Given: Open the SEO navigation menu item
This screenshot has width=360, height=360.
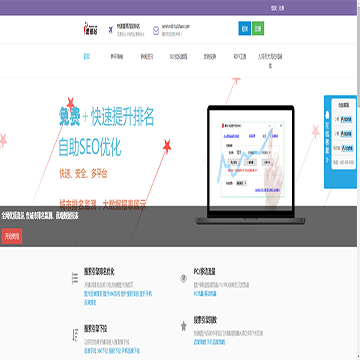Looking at the screenshot, I should [178, 57].
